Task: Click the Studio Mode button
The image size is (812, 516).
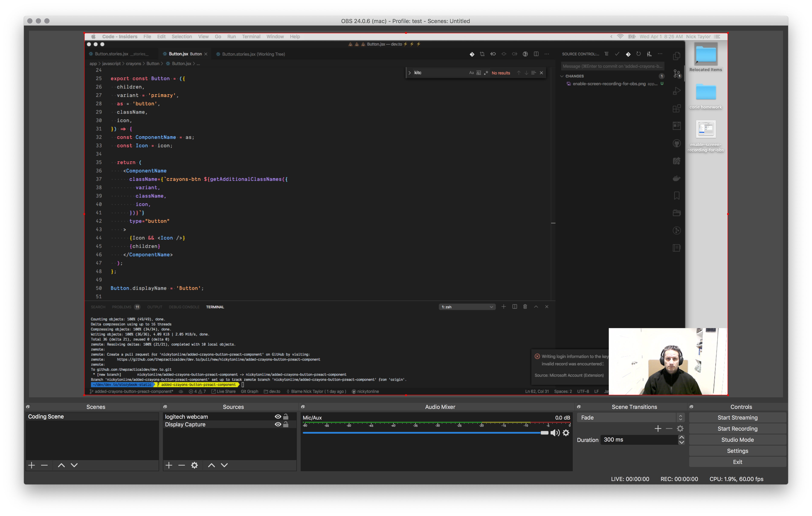Action: 737,439
